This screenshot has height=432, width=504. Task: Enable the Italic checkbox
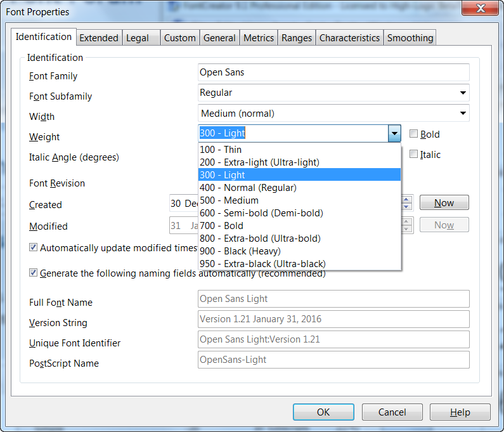pyautogui.click(x=413, y=154)
